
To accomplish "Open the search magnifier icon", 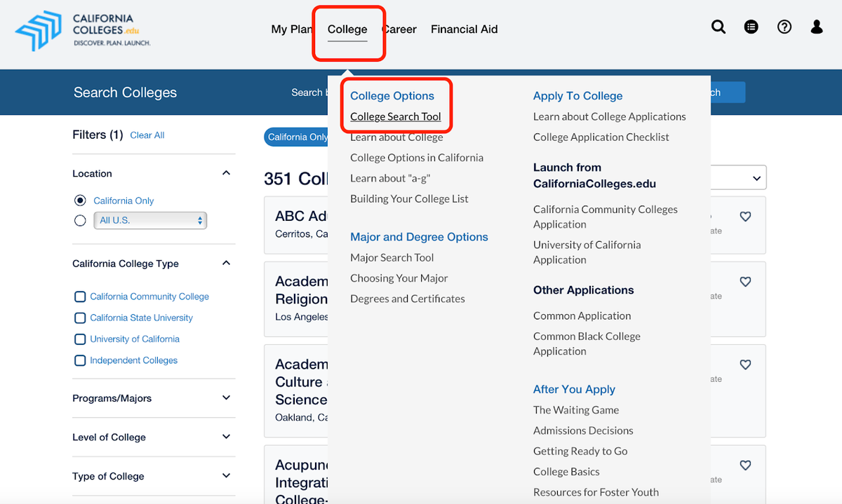I will 719,27.
